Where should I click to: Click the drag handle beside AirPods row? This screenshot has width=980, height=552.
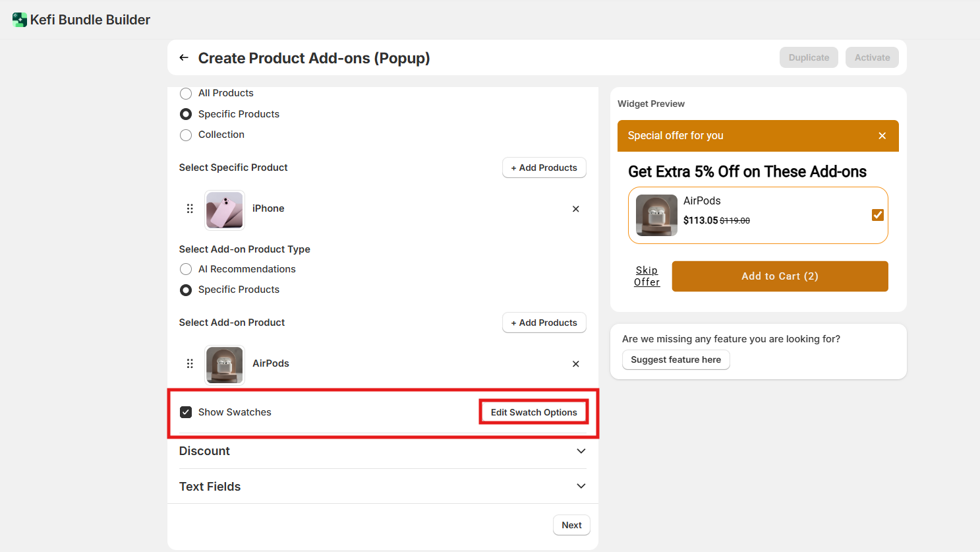click(190, 363)
